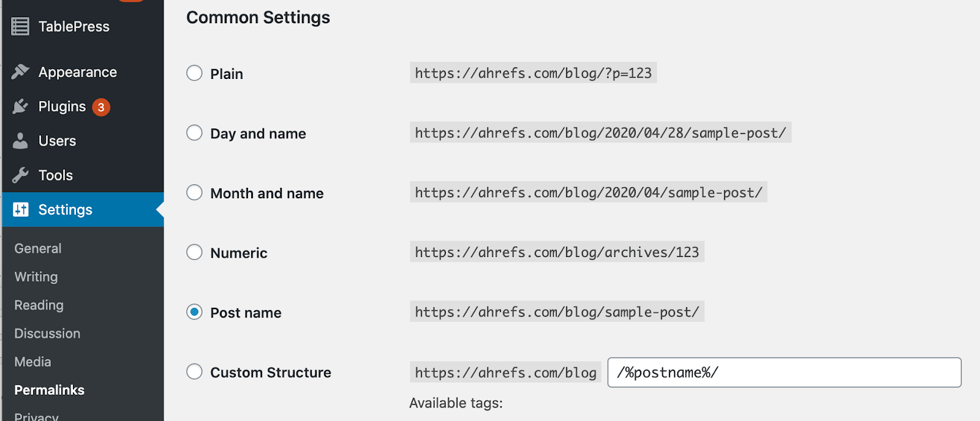This screenshot has height=421, width=980.
Task: Open the Writing settings page
Action: [35, 277]
